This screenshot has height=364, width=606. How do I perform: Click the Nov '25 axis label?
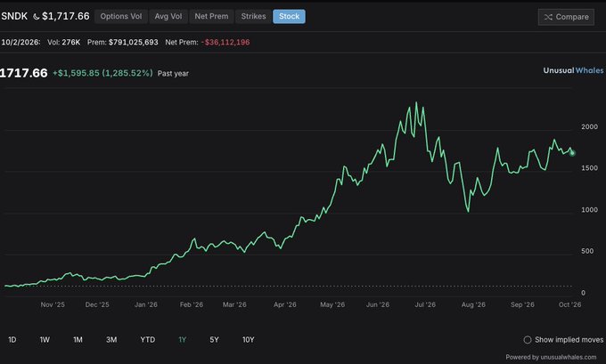click(53, 304)
